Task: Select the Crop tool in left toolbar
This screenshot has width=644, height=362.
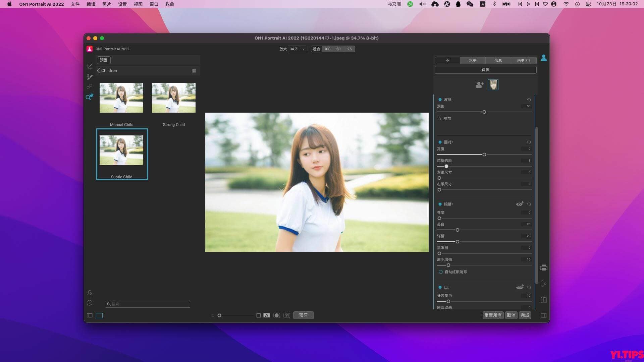Action: [x=90, y=67]
